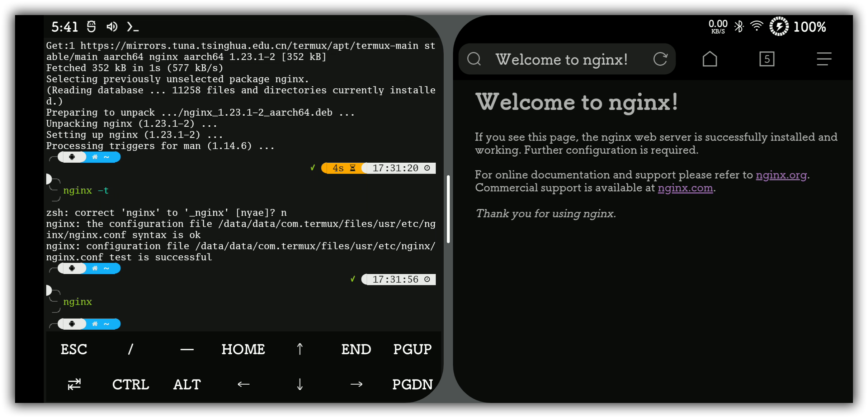The width and height of the screenshot is (868, 418).
Task: Open the browser hamburger menu
Action: 824,59
